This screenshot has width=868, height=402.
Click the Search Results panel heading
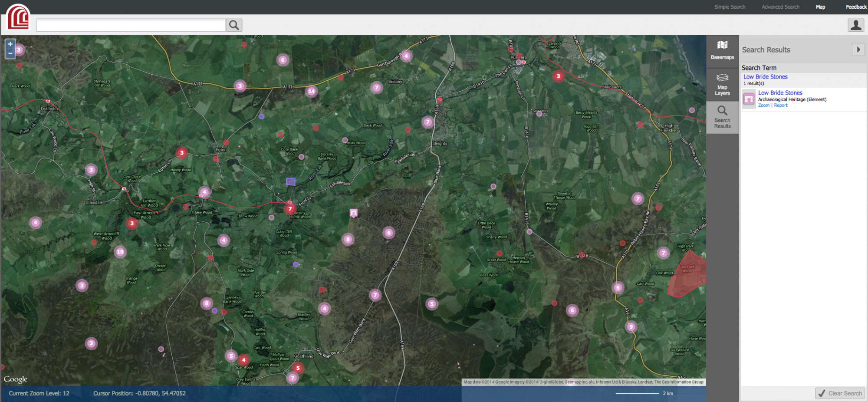[766, 50]
